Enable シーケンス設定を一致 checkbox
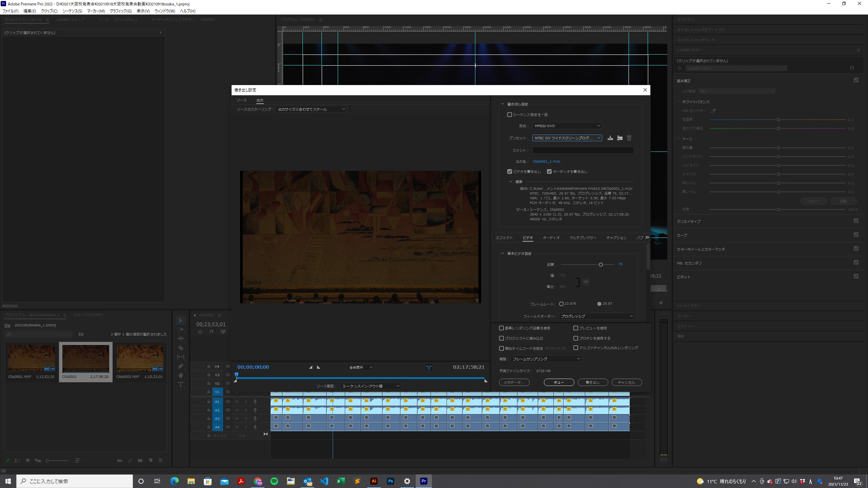 click(x=509, y=115)
